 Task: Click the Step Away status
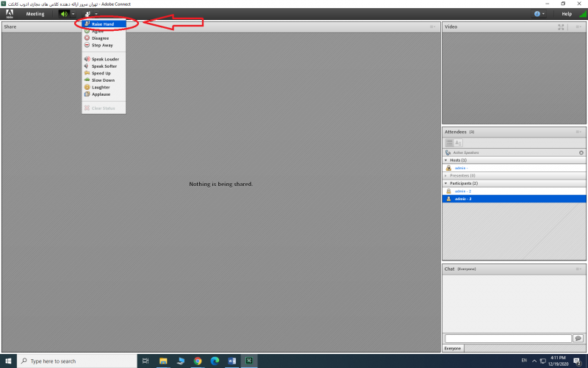click(102, 45)
